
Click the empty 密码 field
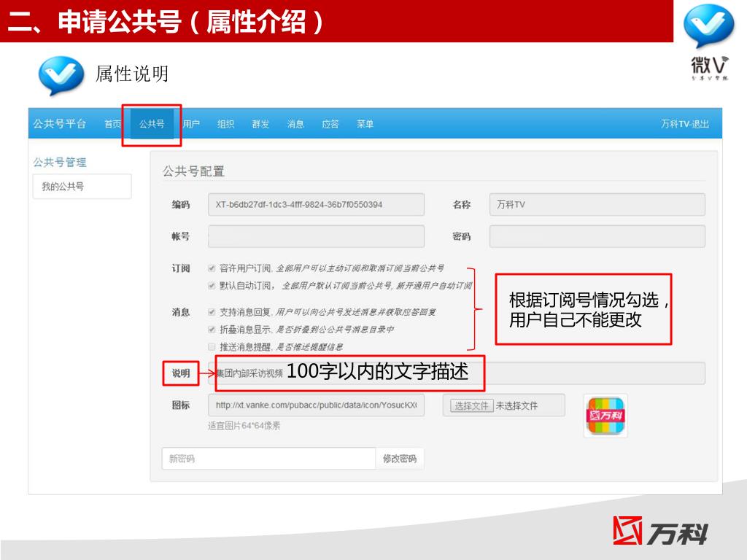coord(597,236)
